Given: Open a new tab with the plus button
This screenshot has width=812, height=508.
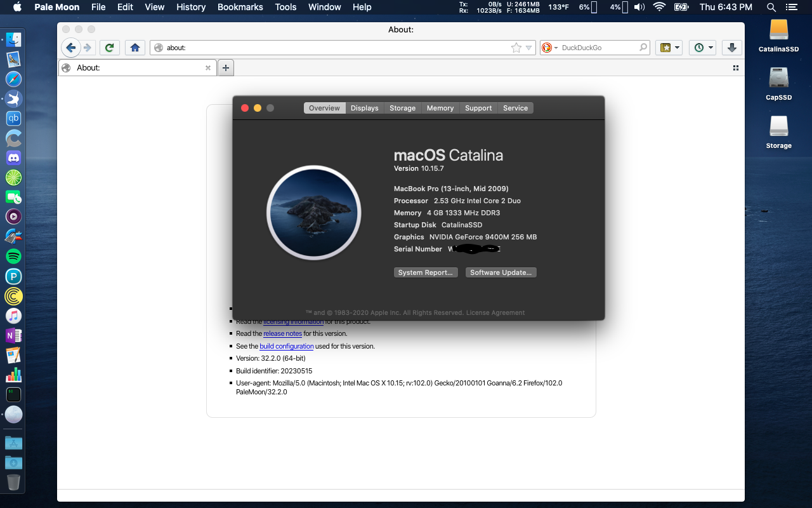Looking at the screenshot, I should [225, 68].
